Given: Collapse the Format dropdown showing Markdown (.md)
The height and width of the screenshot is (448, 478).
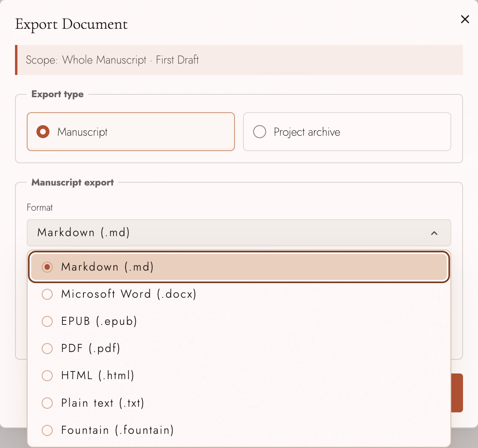Looking at the screenshot, I should coord(239,233).
